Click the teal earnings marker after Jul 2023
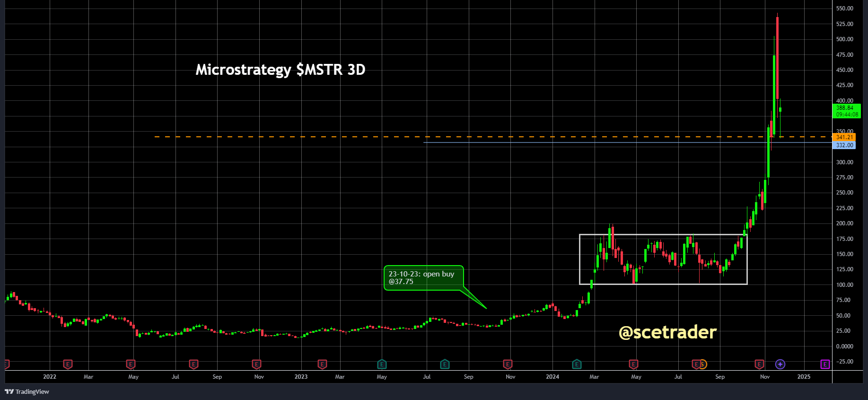868x400 pixels. (x=445, y=364)
